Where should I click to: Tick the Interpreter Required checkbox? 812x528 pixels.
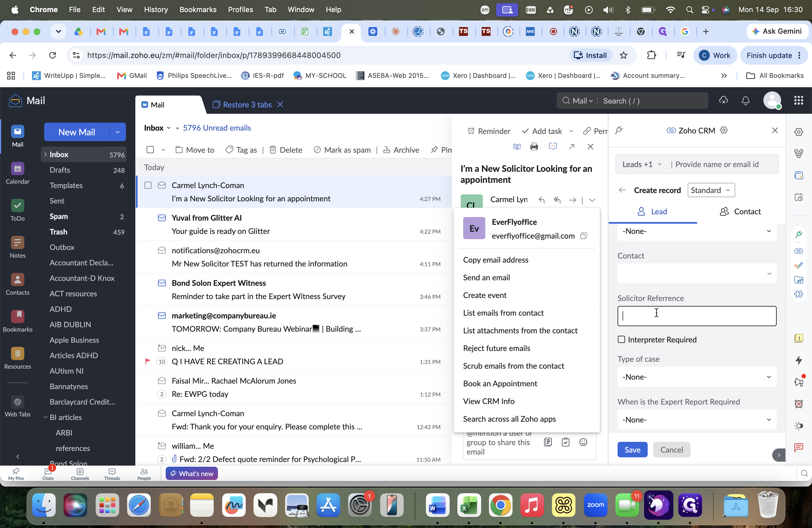tap(621, 339)
